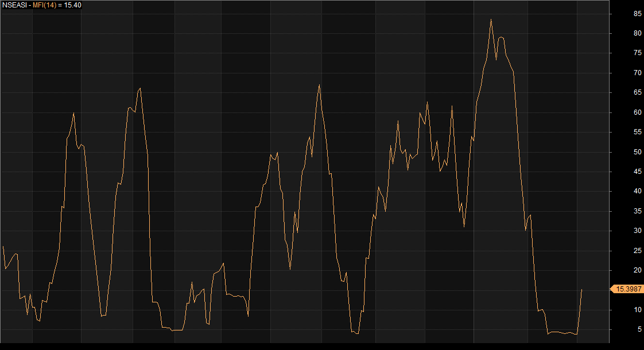The width and height of the screenshot is (644, 350).
Task: Click the 20 axis label
Action: click(x=638, y=270)
